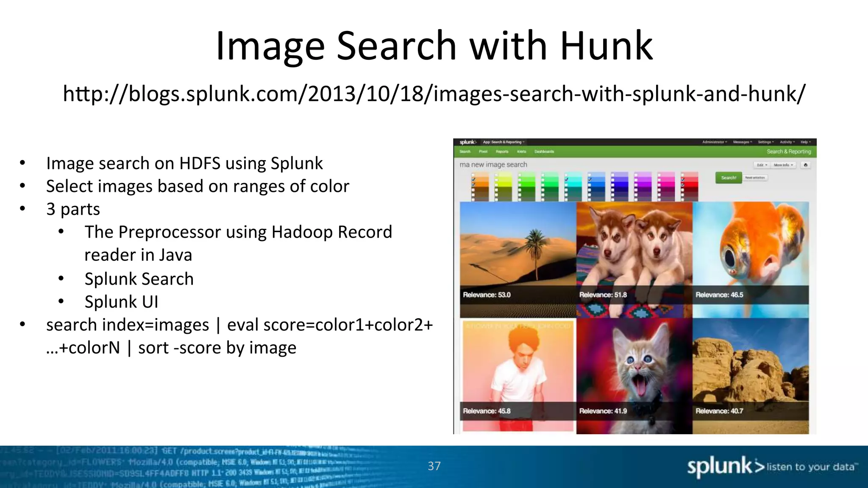Click the print icon button beside More Info
Image resolution: width=868 pixels, height=488 pixels.
[x=806, y=165]
